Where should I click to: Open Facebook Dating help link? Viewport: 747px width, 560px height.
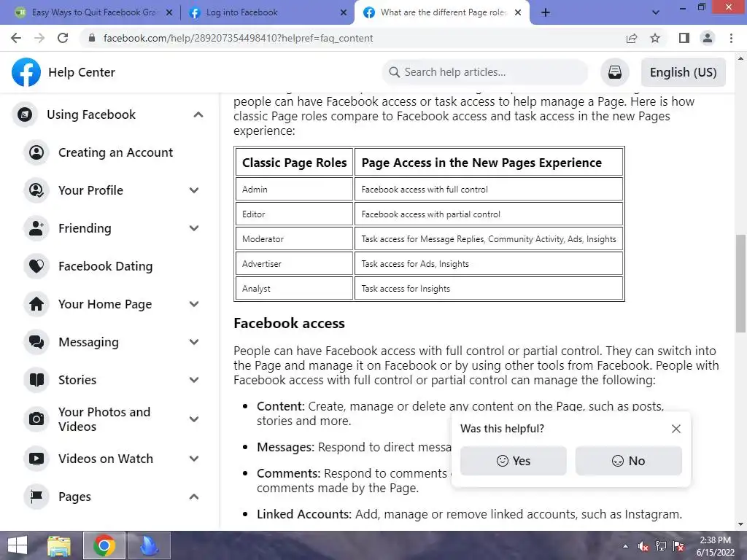pyautogui.click(x=105, y=265)
